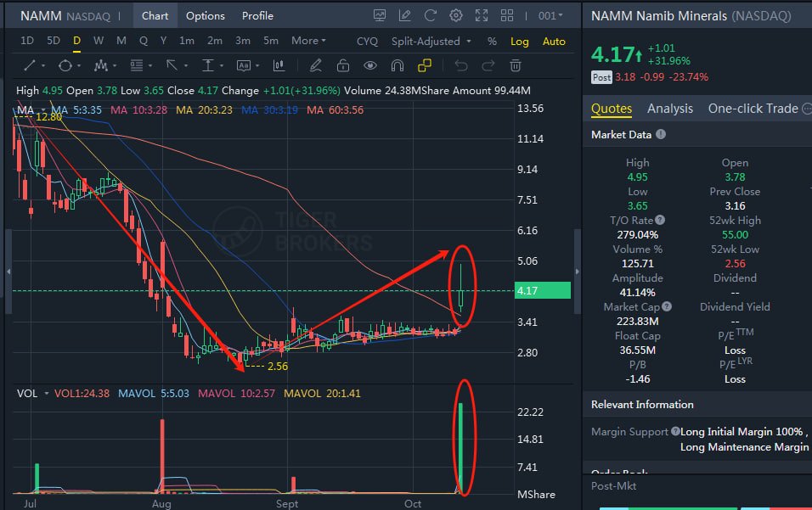Image resolution: width=812 pixels, height=510 pixels.
Task: Toggle Log scale
Action: tap(520, 42)
